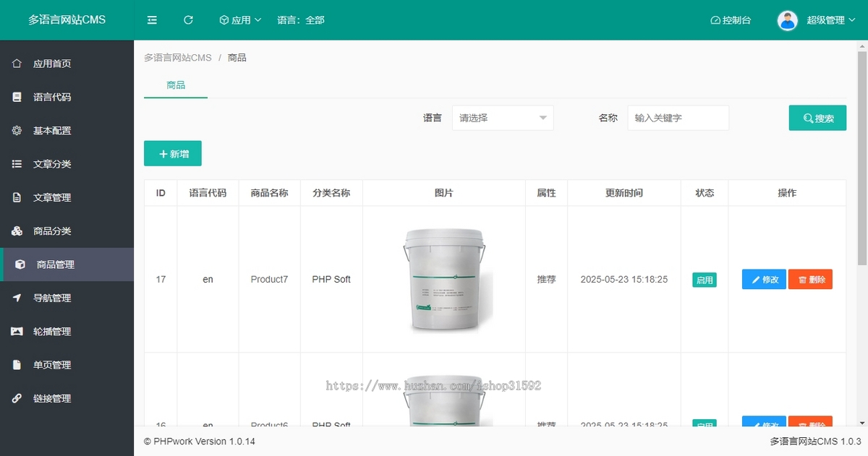This screenshot has height=456, width=868.
Task: Click the gear icon beside 基本配置
Action: tap(17, 131)
